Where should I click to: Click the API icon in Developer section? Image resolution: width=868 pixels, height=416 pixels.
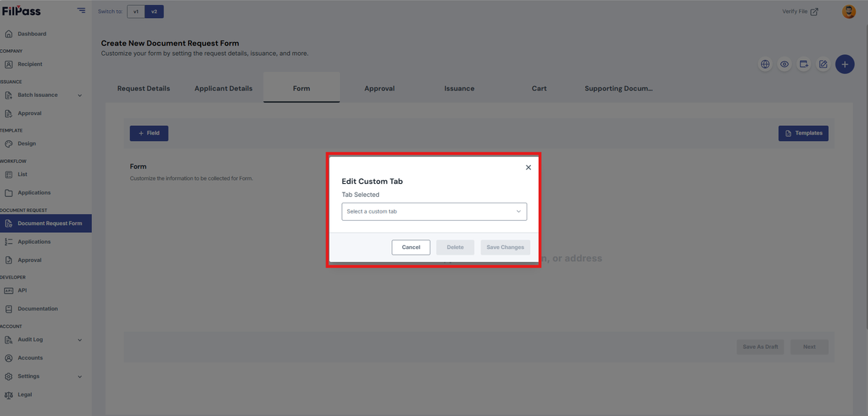point(9,290)
